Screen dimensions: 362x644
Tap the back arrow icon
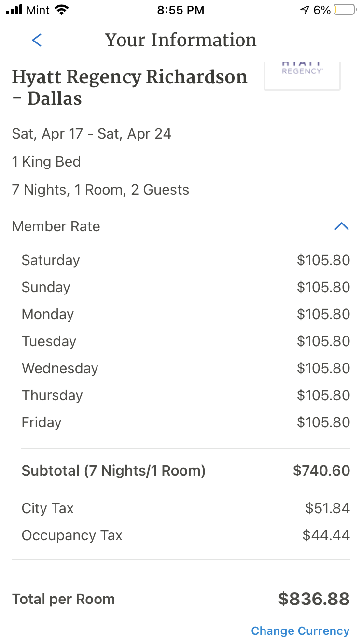tap(37, 40)
